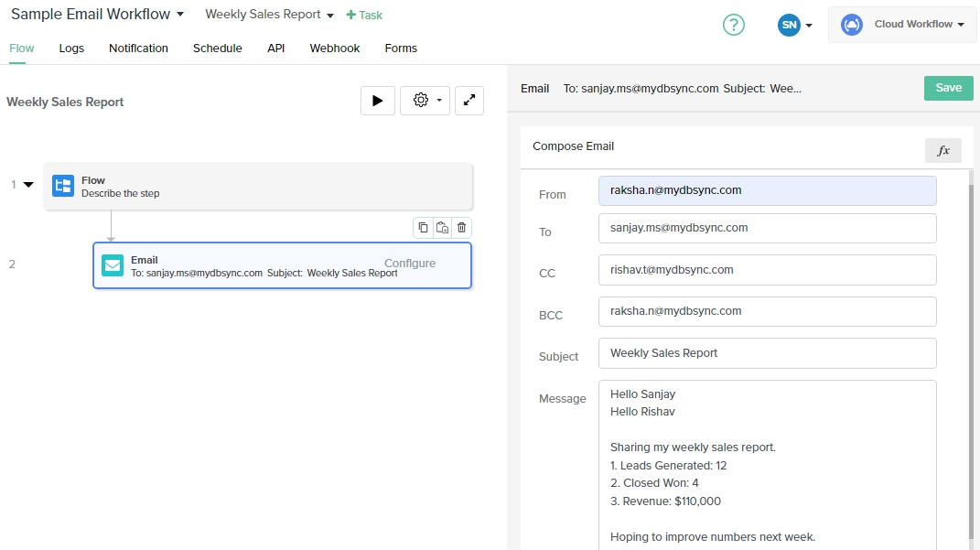The image size is (980, 550).
Task: Delete the Email step via trash icon
Action: point(461,228)
